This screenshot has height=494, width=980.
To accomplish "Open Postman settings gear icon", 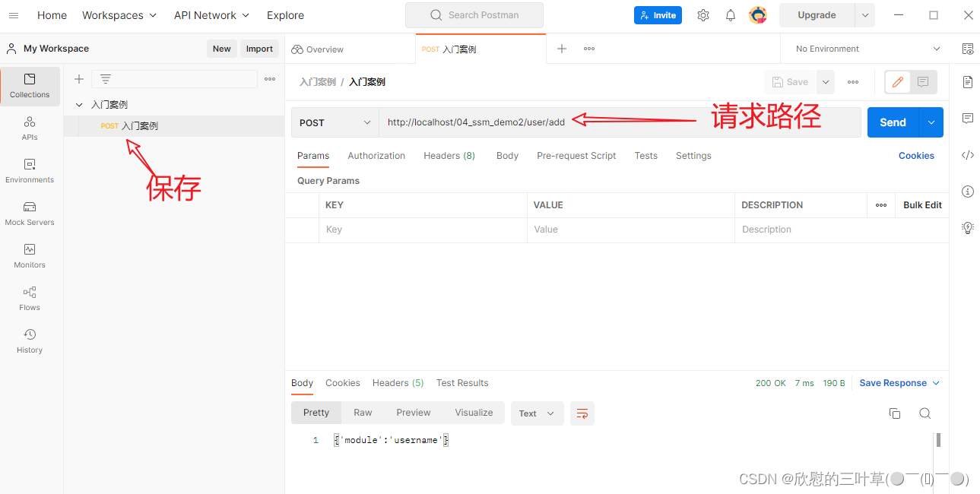I will 703,15.
